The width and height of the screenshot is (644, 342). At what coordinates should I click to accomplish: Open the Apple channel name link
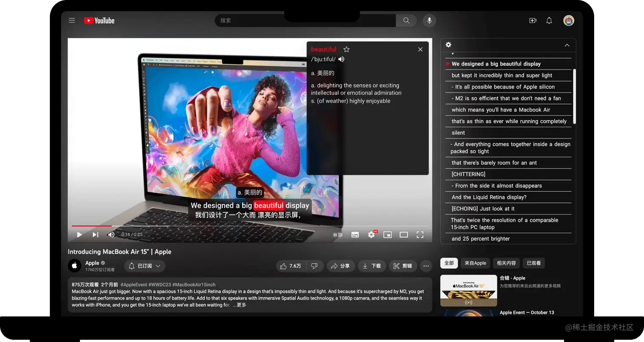tap(92, 263)
